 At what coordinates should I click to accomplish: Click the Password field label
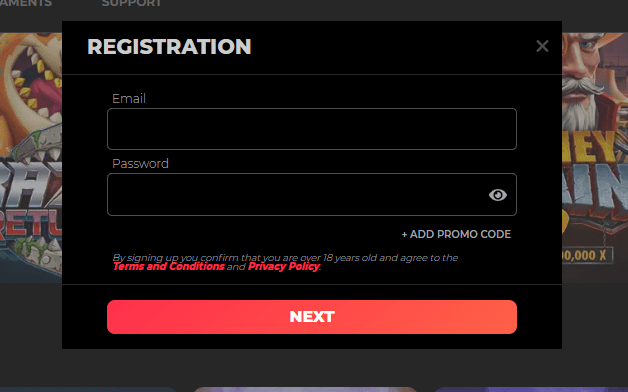pos(141,163)
